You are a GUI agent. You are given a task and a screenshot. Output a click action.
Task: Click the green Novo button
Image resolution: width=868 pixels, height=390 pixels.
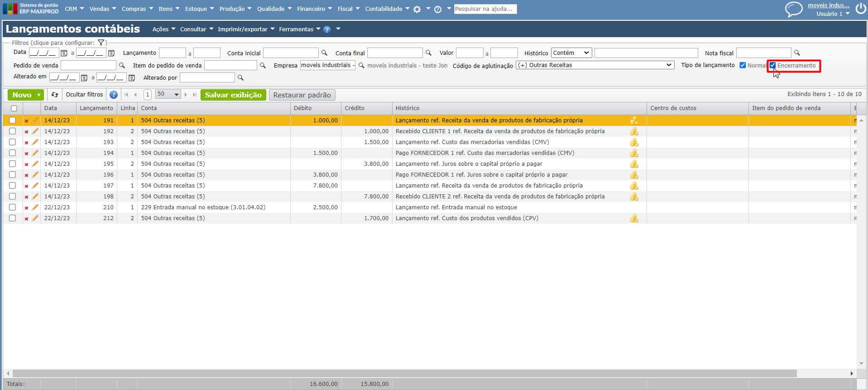[x=22, y=95]
